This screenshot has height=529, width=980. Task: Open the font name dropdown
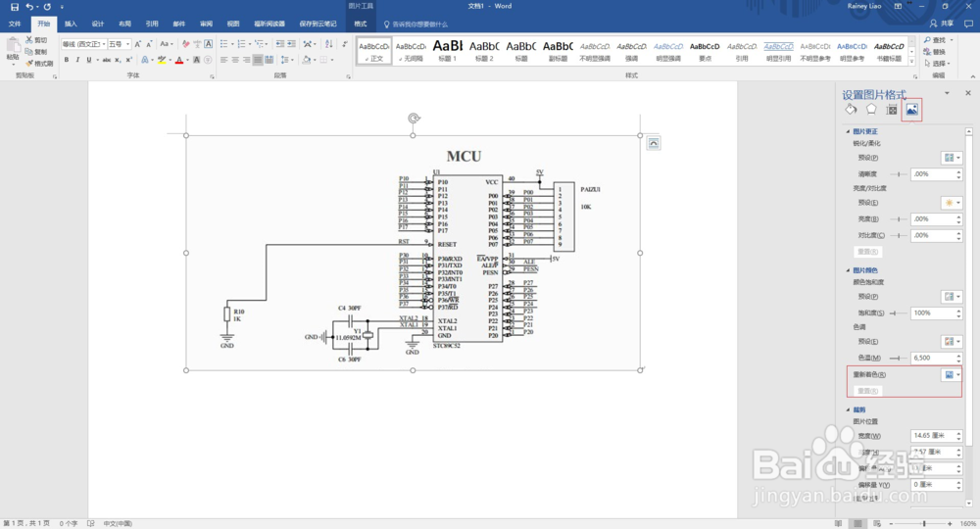pyautogui.click(x=103, y=44)
